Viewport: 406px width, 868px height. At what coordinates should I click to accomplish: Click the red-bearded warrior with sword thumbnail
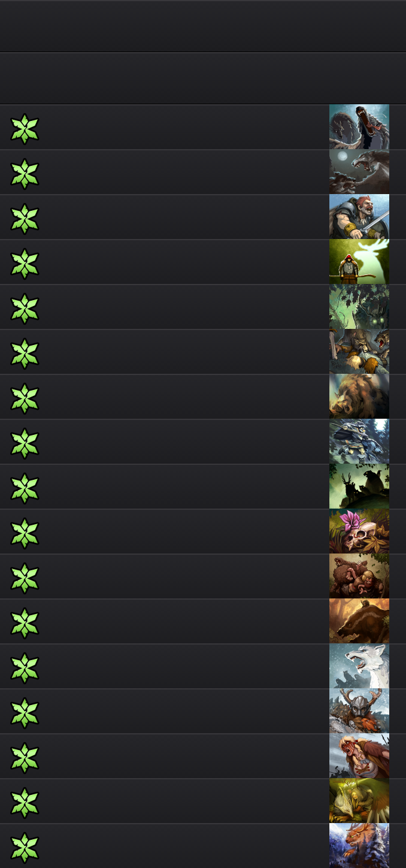pyautogui.click(x=359, y=217)
